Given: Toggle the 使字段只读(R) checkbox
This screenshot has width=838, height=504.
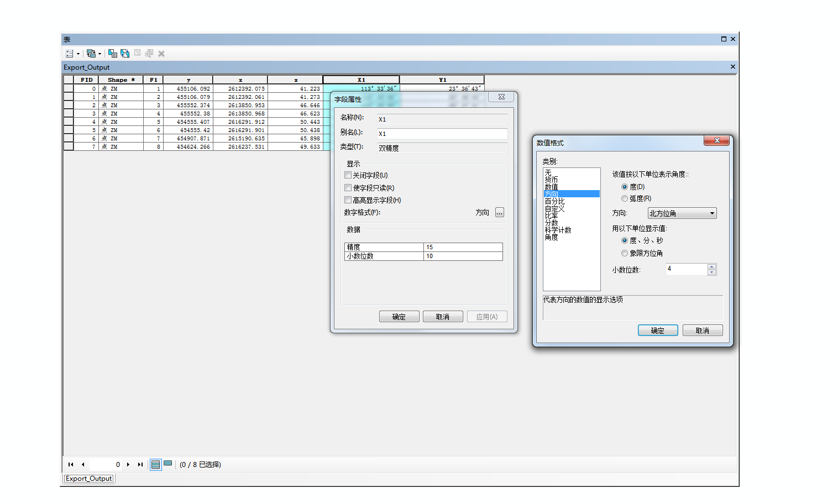Looking at the screenshot, I should (348, 188).
